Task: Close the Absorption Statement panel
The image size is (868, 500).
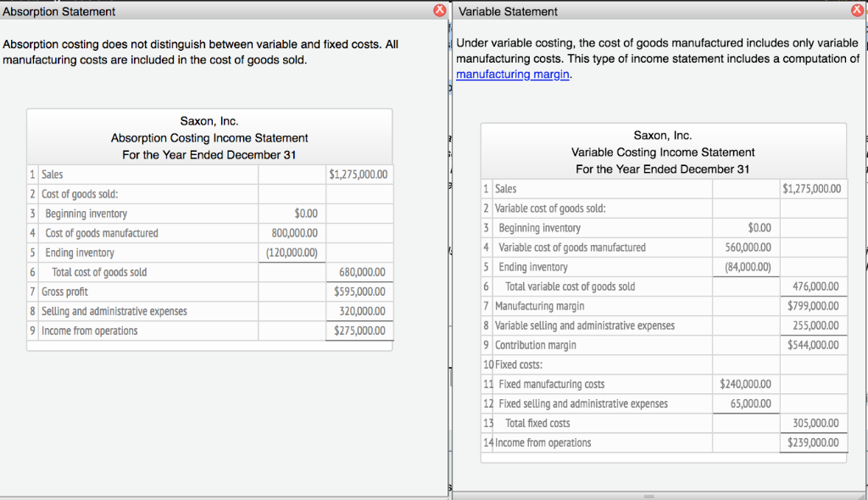Action: click(438, 10)
